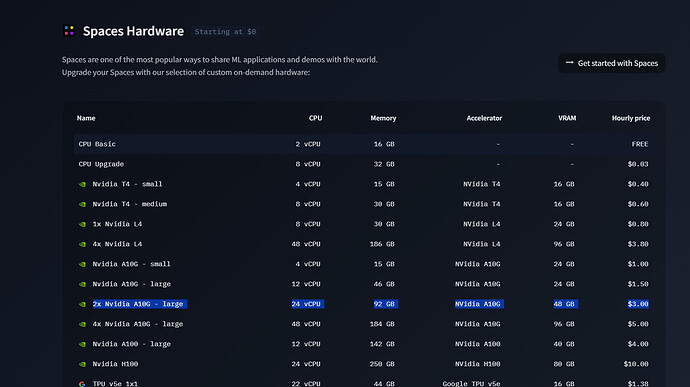Click the 46 GB memory value
The height and width of the screenshot is (387, 690).
coord(384,284)
